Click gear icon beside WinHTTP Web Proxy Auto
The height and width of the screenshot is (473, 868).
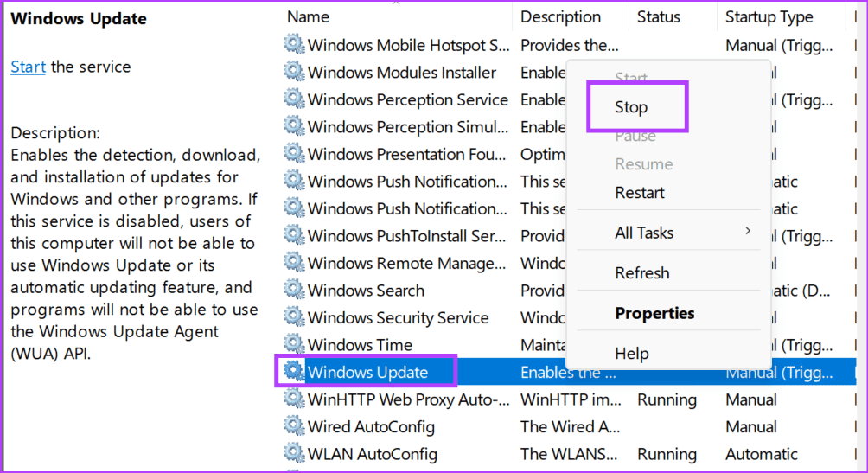pos(294,399)
